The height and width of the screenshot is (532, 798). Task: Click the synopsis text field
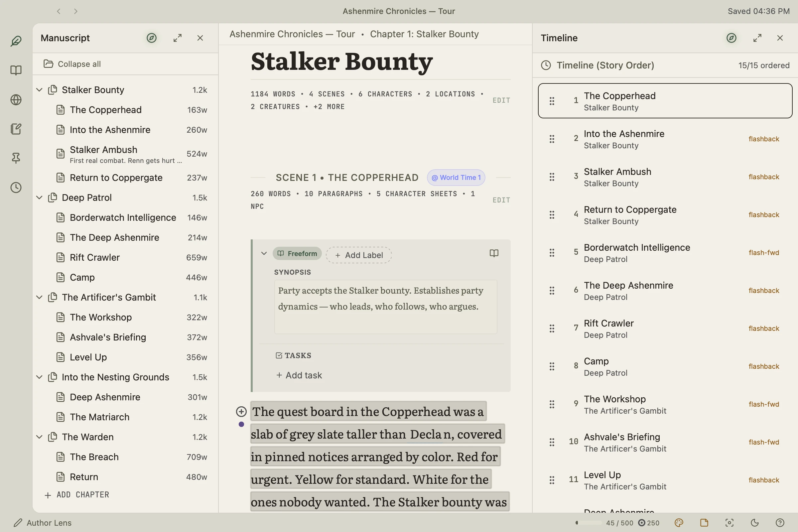[x=386, y=307]
